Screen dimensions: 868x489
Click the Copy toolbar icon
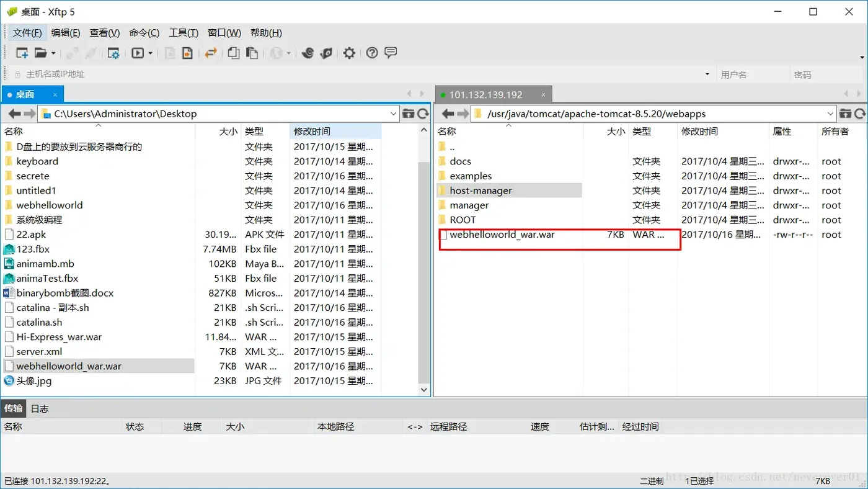[233, 53]
